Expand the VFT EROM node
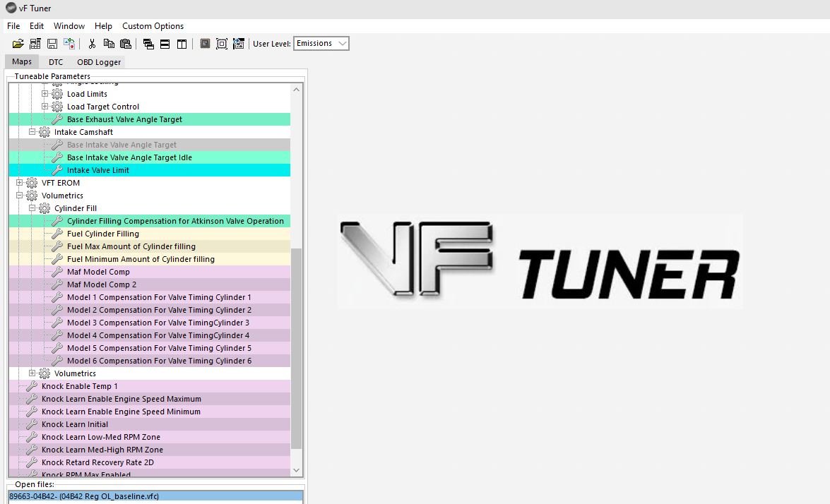The image size is (830, 504). click(20, 182)
